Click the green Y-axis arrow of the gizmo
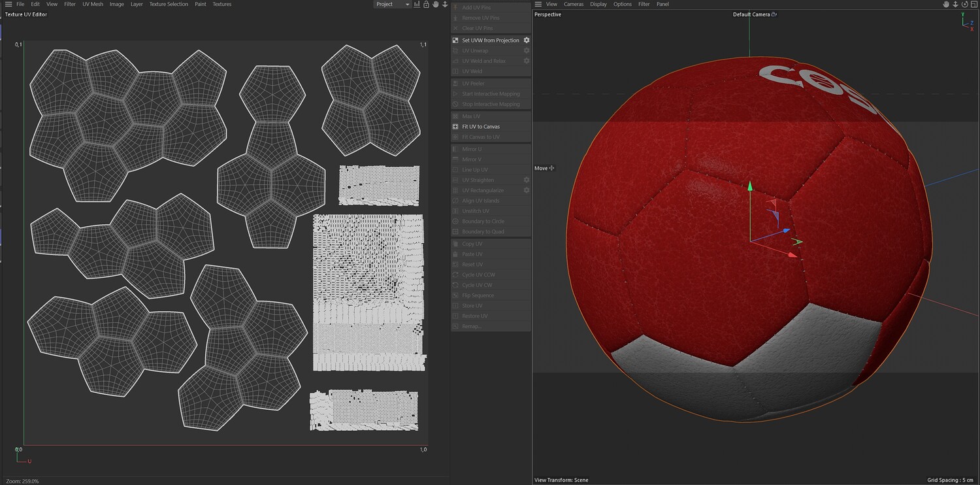Viewport: 980px width, 485px height. 750,186
